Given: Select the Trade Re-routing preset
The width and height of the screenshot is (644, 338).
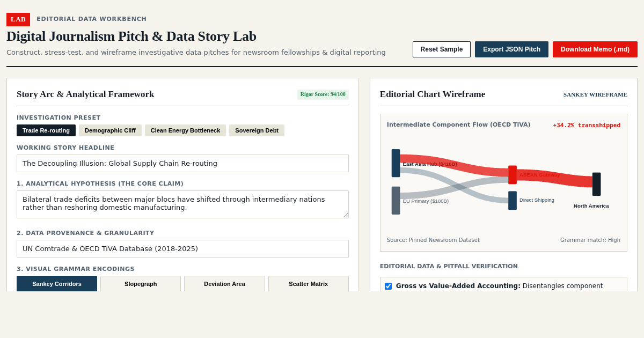Looking at the screenshot, I should pyautogui.click(x=46, y=130).
